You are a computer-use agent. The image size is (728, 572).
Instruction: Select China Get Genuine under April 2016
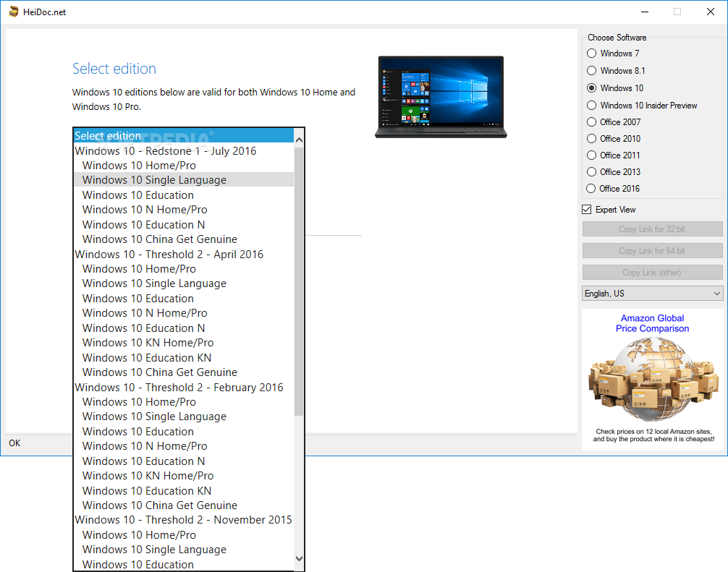184,372
